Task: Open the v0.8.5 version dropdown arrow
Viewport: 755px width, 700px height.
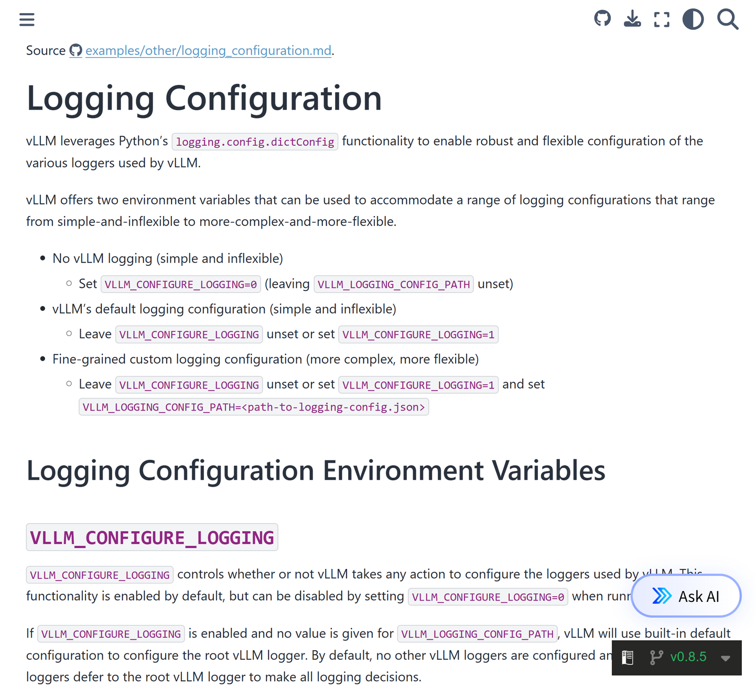Action: 725,657
